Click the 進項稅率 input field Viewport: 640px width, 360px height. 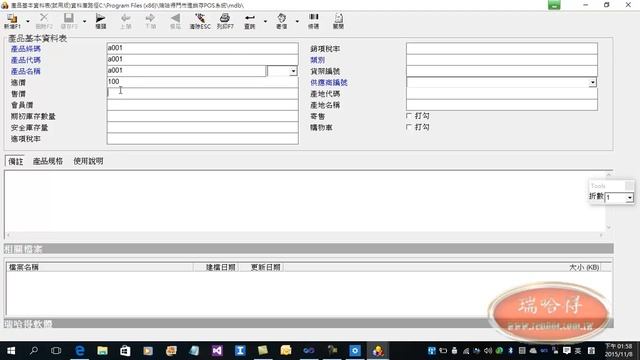pos(202,139)
